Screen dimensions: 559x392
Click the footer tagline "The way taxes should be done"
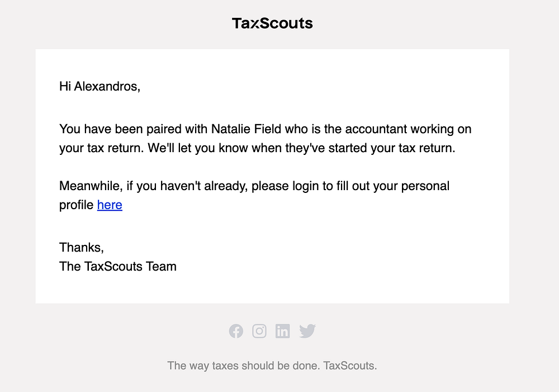pyautogui.click(x=243, y=366)
